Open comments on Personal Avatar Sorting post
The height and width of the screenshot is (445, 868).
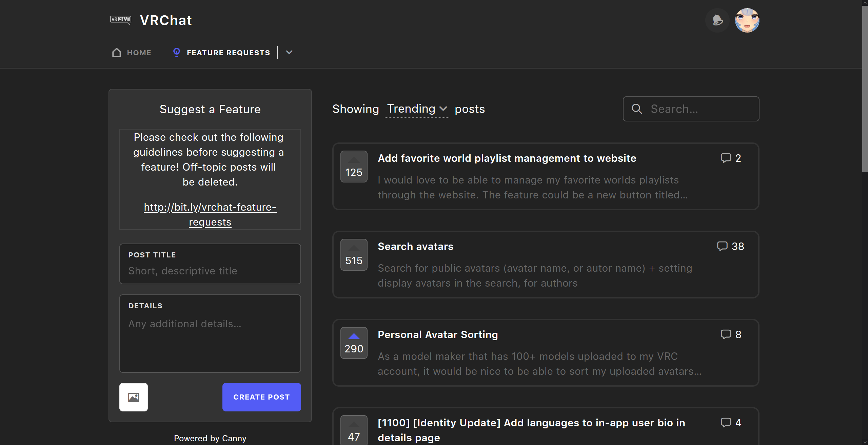coord(731,334)
